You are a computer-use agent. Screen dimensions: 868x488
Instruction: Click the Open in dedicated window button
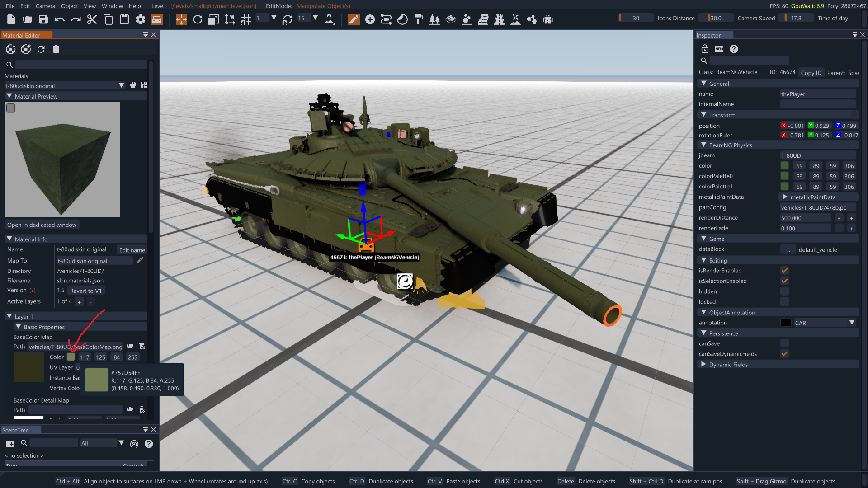42,225
